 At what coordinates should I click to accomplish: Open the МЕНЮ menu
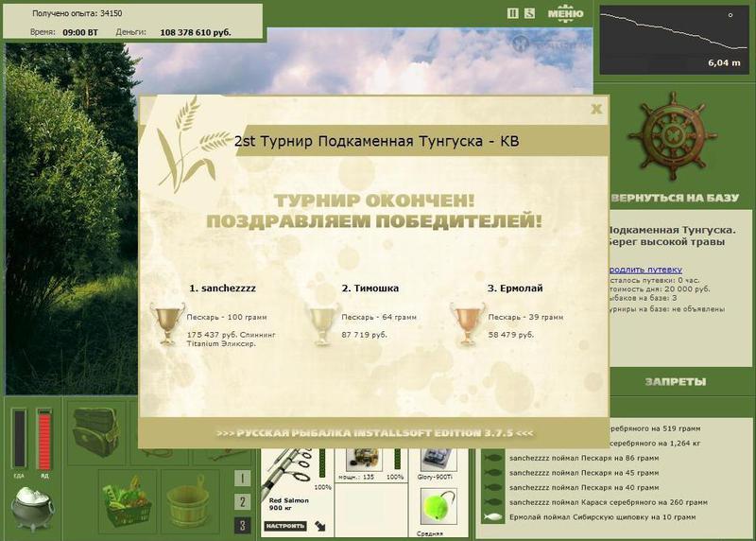(565, 13)
